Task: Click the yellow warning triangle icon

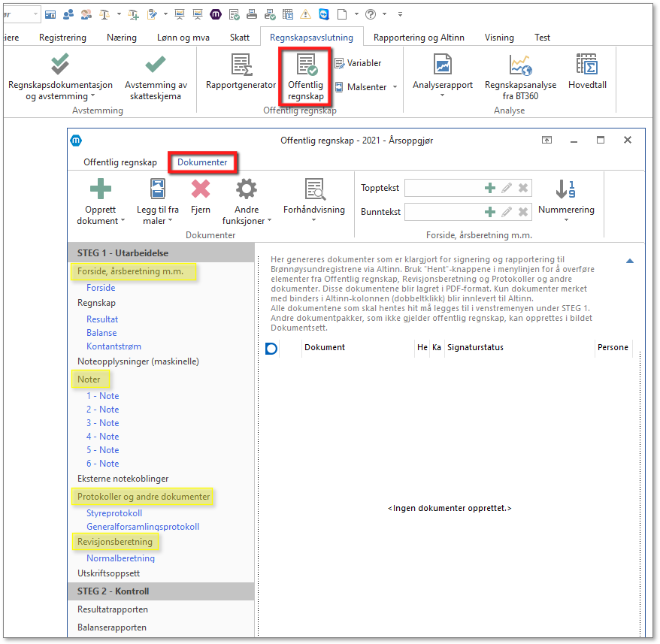Action: pyautogui.click(x=306, y=15)
